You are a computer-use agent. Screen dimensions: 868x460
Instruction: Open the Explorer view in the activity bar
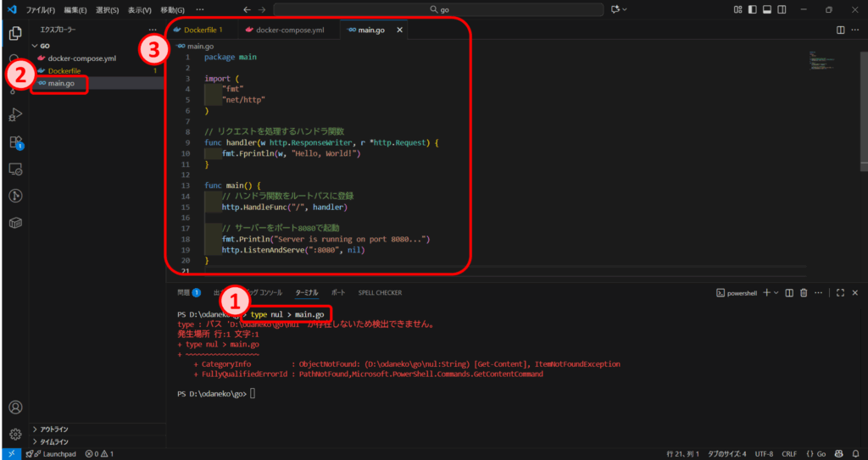(14, 34)
